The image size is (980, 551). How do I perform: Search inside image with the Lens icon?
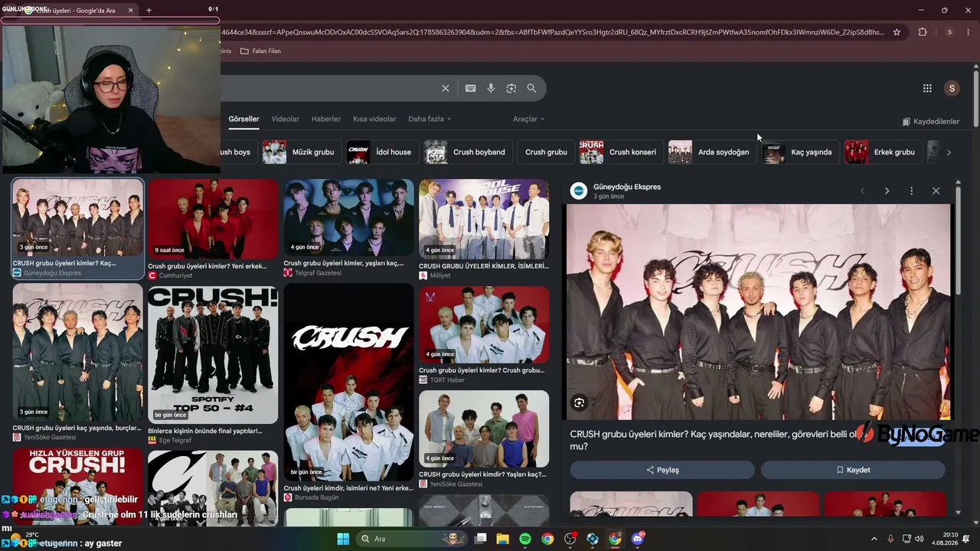(580, 403)
